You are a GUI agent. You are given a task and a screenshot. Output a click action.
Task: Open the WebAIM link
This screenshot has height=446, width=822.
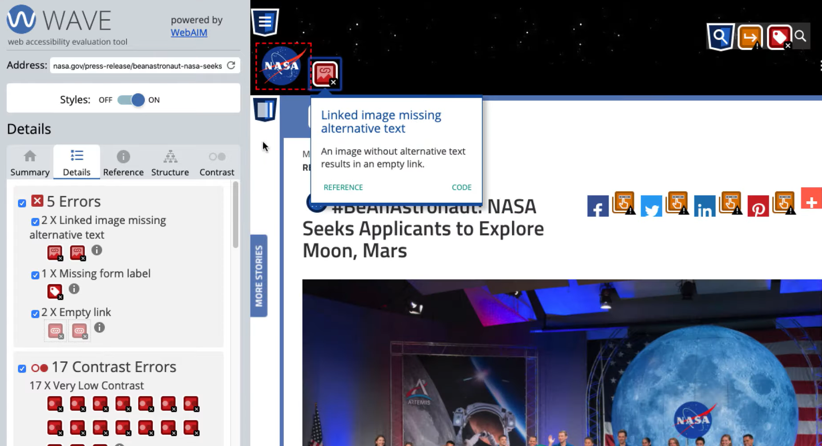click(x=189, y=32)
